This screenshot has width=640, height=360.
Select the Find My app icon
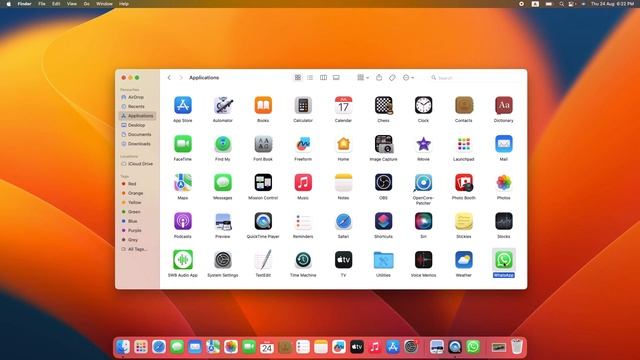point(223,144)
